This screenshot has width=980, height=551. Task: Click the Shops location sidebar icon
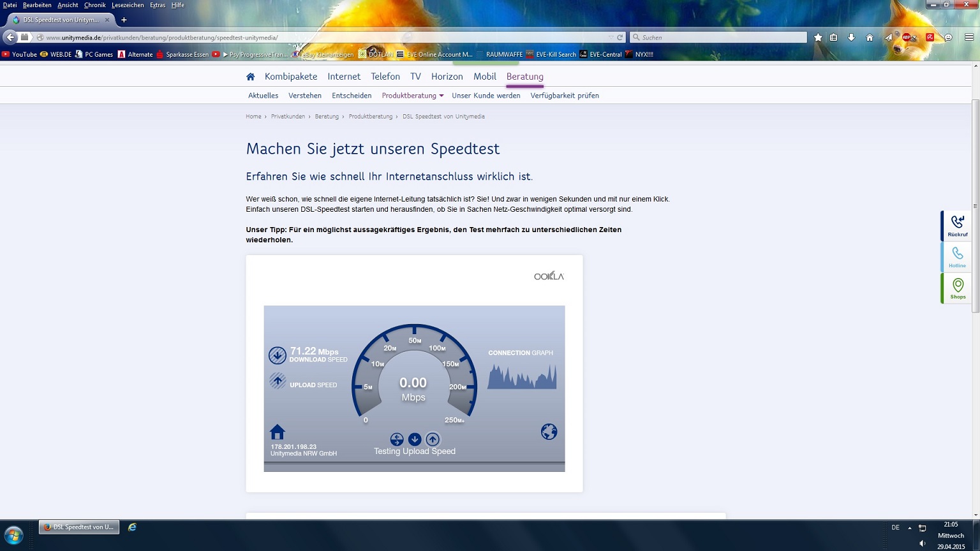click(957, 288)
